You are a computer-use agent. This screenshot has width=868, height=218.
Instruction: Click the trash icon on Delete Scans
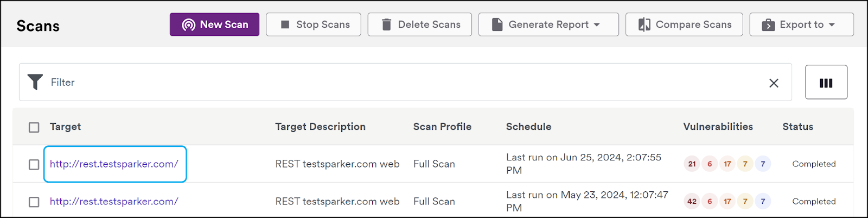[386, 24]
